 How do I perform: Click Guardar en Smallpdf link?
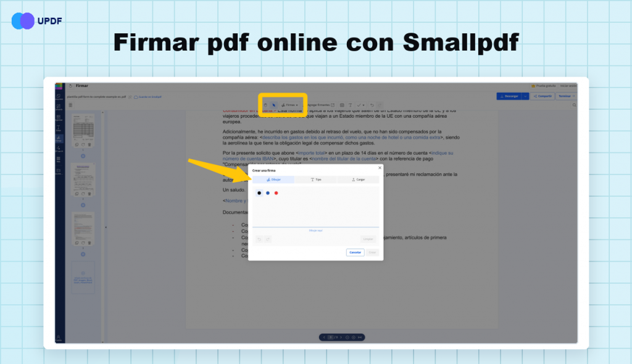click(148, 97)
